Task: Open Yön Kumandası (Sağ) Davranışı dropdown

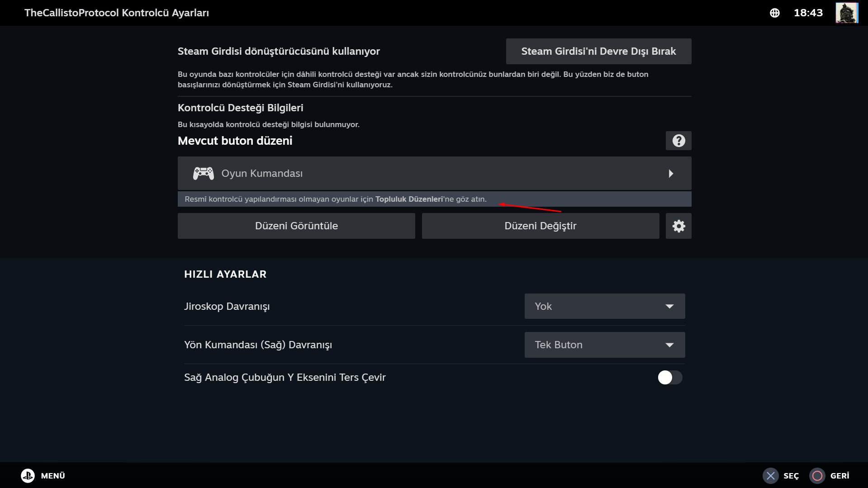Action: click(604, 345)
